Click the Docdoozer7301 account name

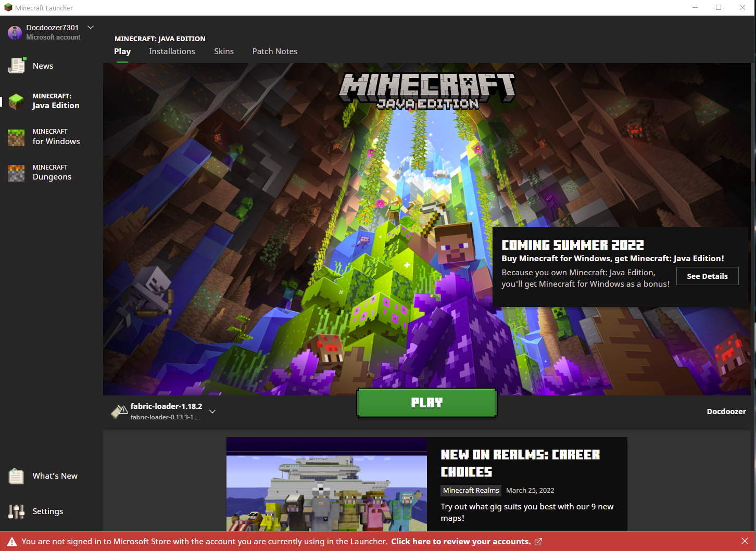click(x=53, y=28)
